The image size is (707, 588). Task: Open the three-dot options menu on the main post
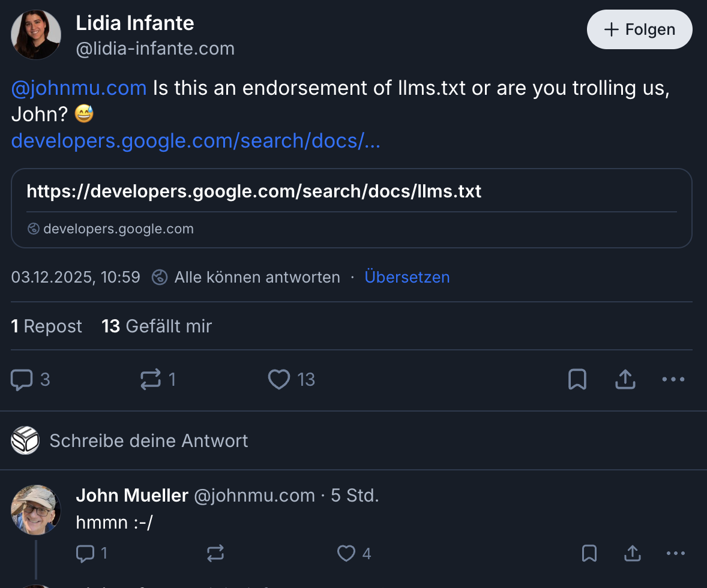point(673,379)
